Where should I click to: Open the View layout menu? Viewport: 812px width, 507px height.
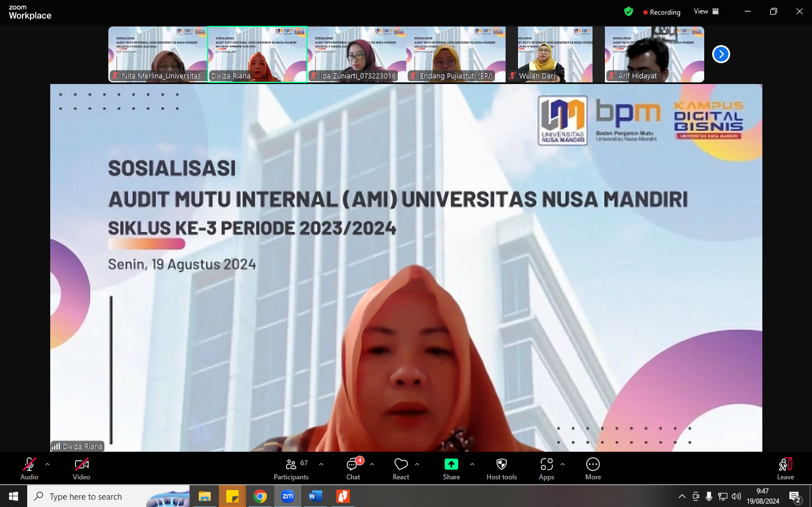coord(706,11)
